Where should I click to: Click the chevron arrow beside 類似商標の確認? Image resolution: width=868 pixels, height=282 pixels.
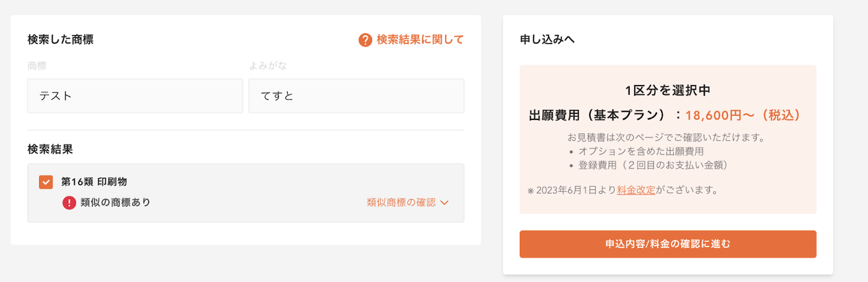[445, 202]
